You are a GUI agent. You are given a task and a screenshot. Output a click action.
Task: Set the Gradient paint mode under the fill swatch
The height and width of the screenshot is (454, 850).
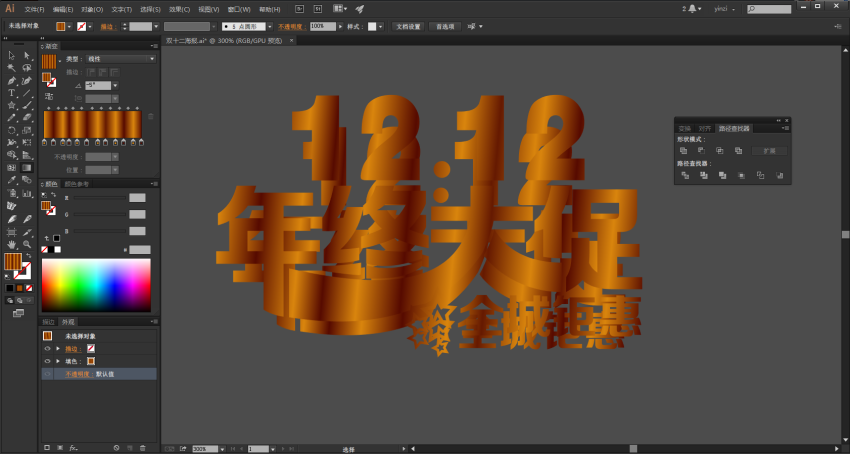point(20,288)
